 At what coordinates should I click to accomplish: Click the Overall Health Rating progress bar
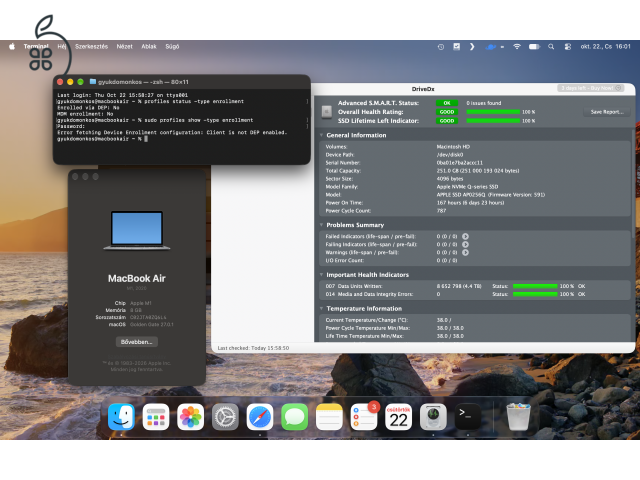[x=493, y=112]
